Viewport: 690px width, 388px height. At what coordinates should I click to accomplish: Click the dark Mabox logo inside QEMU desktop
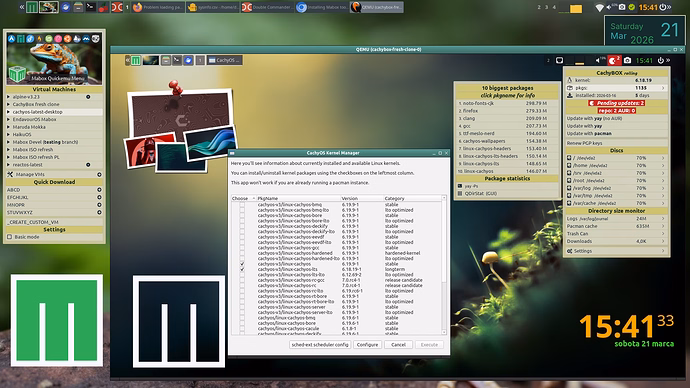[x=179, y=322]
